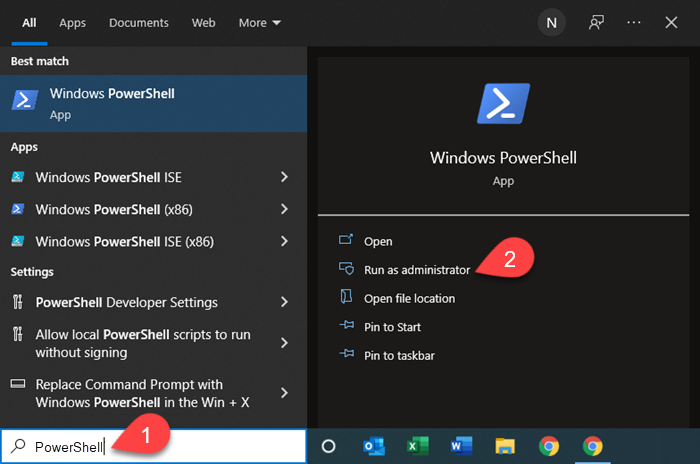
Task: Open the Windows PowerShell best match result
Action: (153, 103)
